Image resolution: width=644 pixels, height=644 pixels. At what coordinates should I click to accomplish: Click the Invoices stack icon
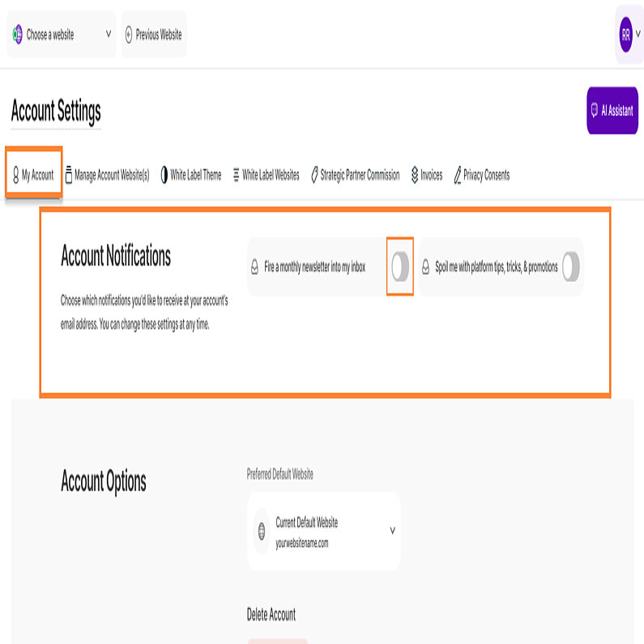(x=415, y=175)
